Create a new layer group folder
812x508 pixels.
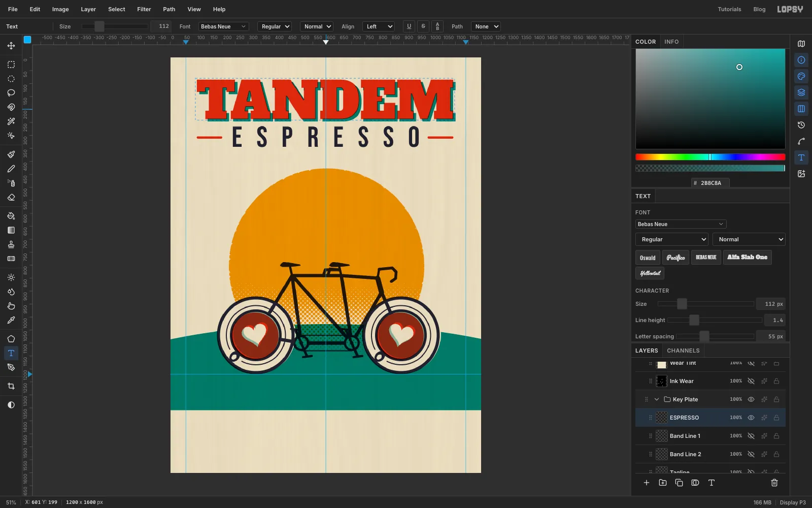coord(663,483)
